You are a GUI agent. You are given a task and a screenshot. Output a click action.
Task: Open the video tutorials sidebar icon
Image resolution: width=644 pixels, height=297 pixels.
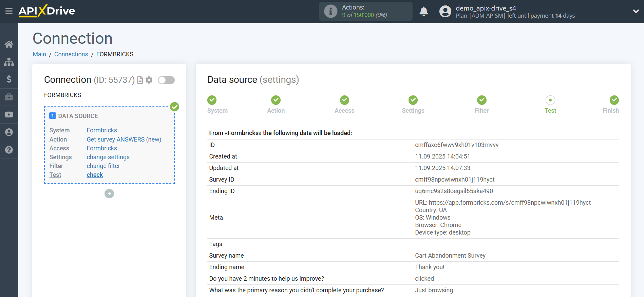[x=9, y=115]
